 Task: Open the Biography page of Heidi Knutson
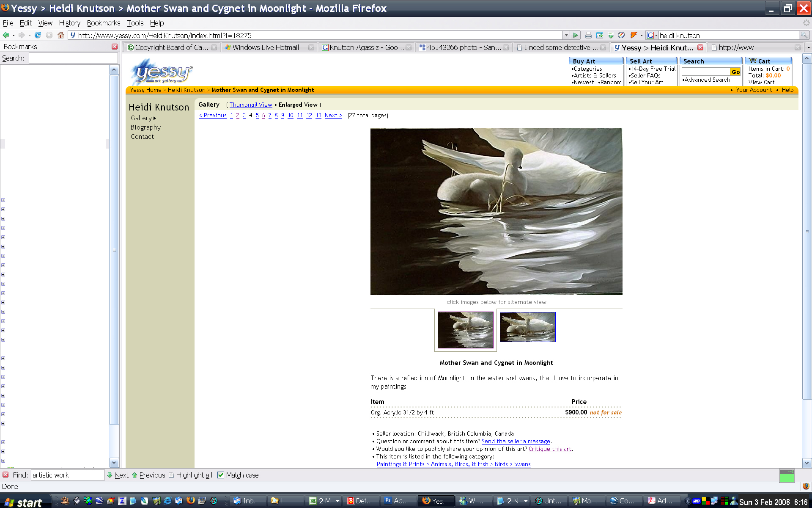click(145, 127)
